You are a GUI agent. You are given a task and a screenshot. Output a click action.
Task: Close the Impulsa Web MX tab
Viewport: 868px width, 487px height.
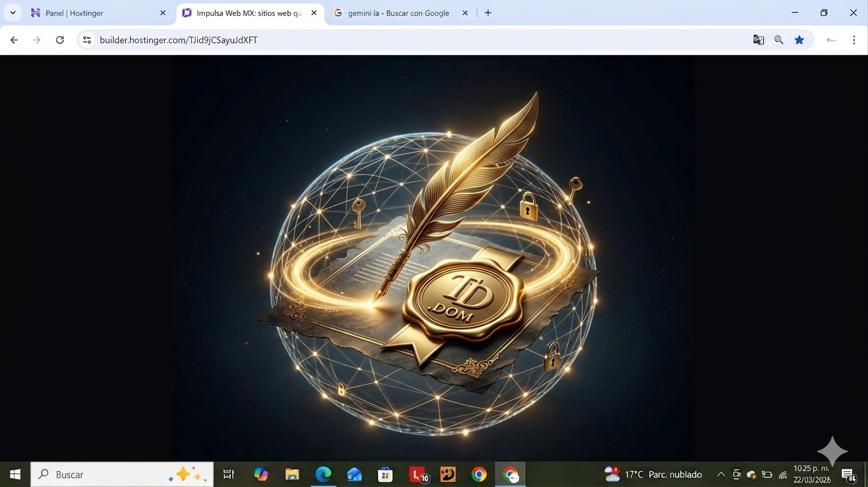click(313, 13)
